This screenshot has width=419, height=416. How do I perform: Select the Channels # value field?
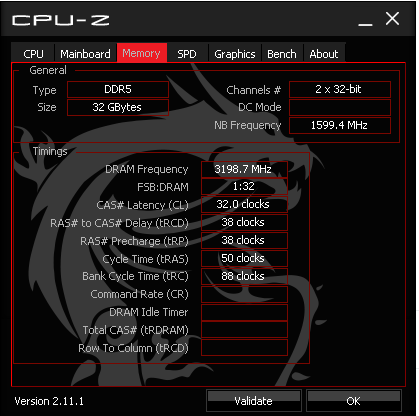click(340, 89)
